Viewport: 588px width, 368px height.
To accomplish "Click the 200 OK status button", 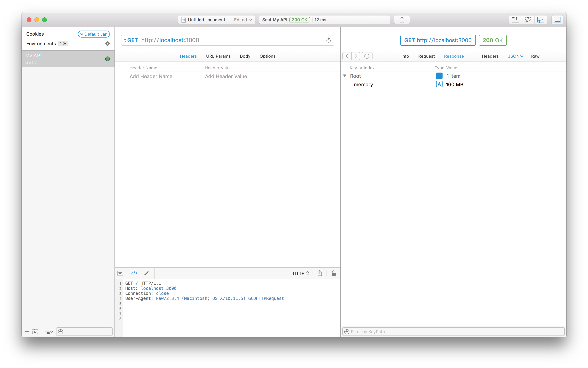I will [492, 40].
